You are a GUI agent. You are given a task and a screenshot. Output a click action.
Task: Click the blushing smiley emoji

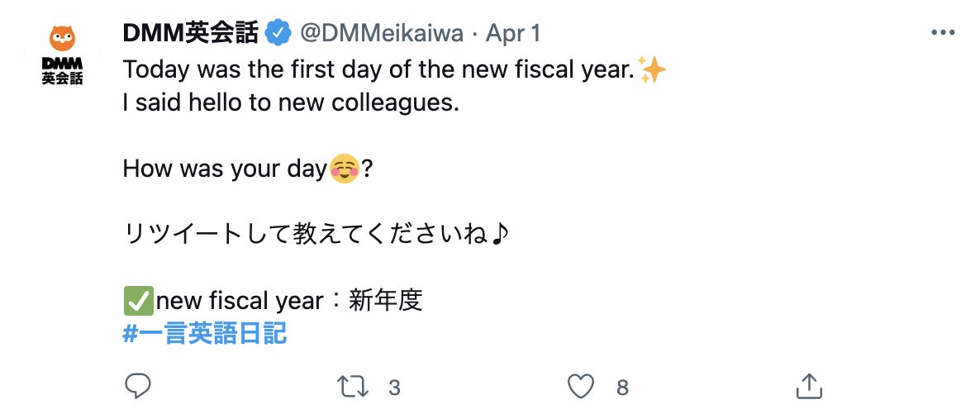pos(345,169)
